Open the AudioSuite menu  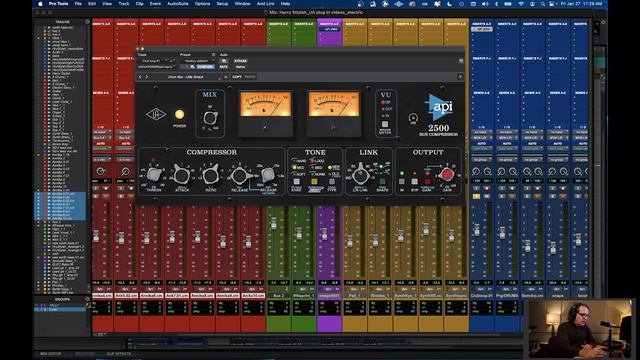click(178, 4)
